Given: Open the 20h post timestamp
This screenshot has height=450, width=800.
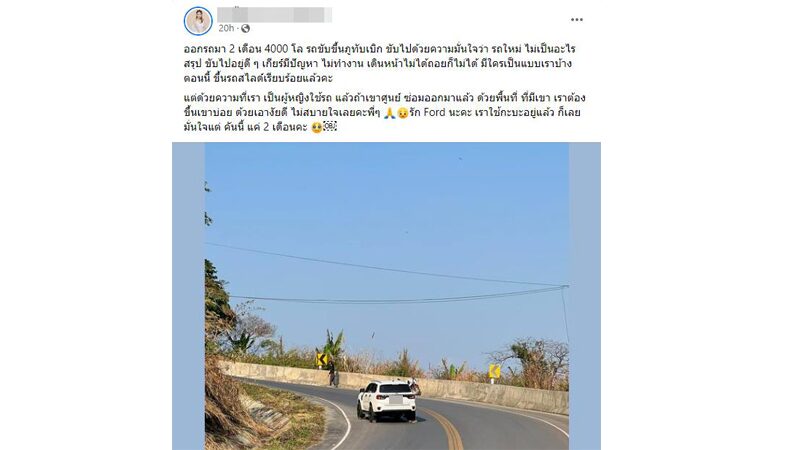Looking at the screenshot, I should click(x=226, y=29).
